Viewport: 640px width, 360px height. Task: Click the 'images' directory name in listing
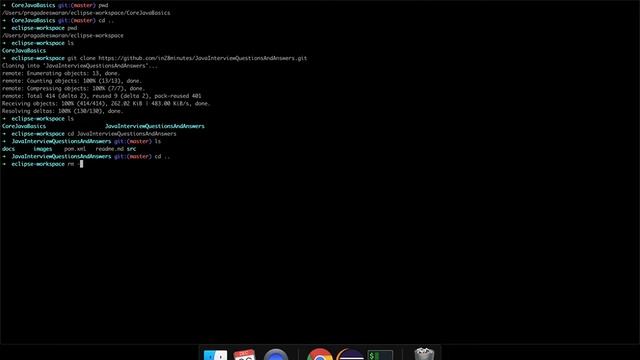coord(42,149)
